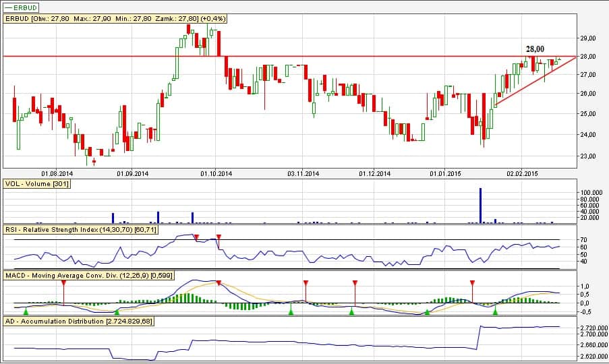Select the AD - Accumulation Distribution title
The width and height of the screenshot is (609, 364).
79,322
